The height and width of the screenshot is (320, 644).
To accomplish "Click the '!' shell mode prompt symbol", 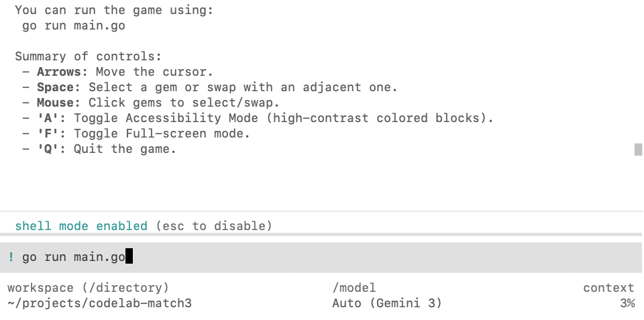I will coord(11,257).
